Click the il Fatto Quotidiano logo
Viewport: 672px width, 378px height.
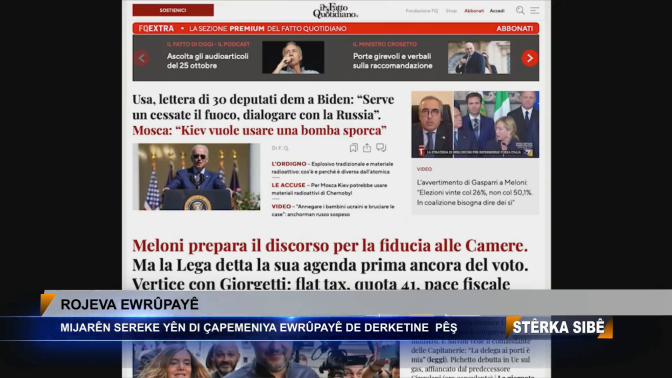click(x=335, y=11)
